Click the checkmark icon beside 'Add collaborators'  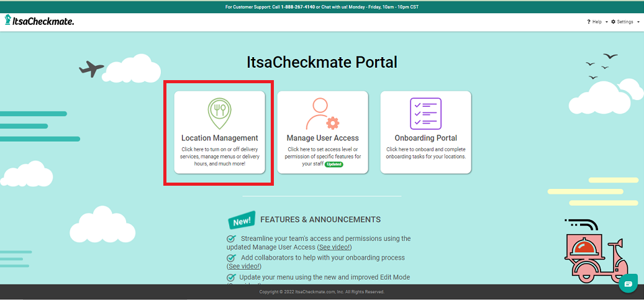coord(232,258)
